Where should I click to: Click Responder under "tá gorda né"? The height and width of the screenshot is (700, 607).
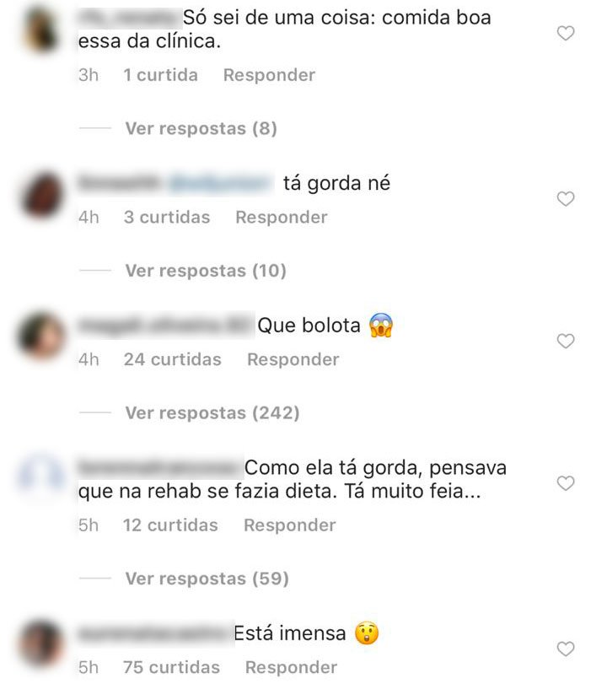(x=282, y=218)
